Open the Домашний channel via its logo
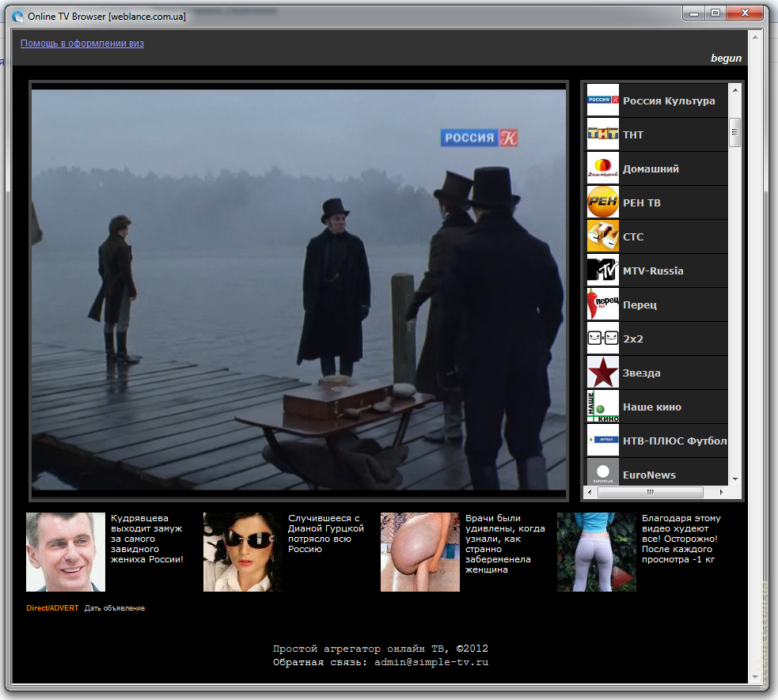This screenshot has width=778, height=700. click(602, 168)
